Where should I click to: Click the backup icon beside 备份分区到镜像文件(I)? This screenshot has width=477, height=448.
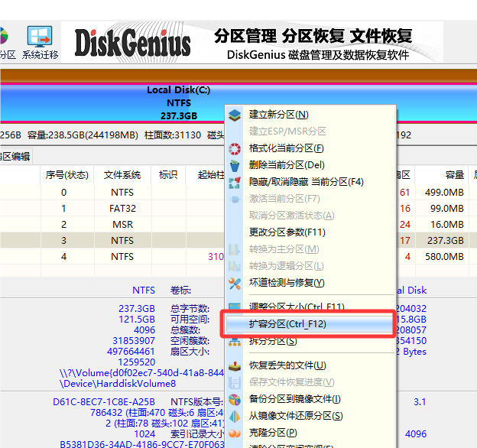click(235, 400)
